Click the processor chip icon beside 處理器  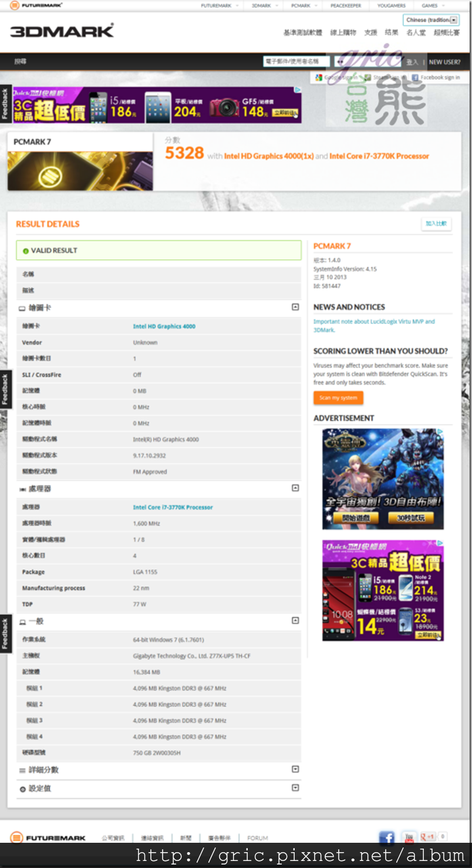pos(22,489)
